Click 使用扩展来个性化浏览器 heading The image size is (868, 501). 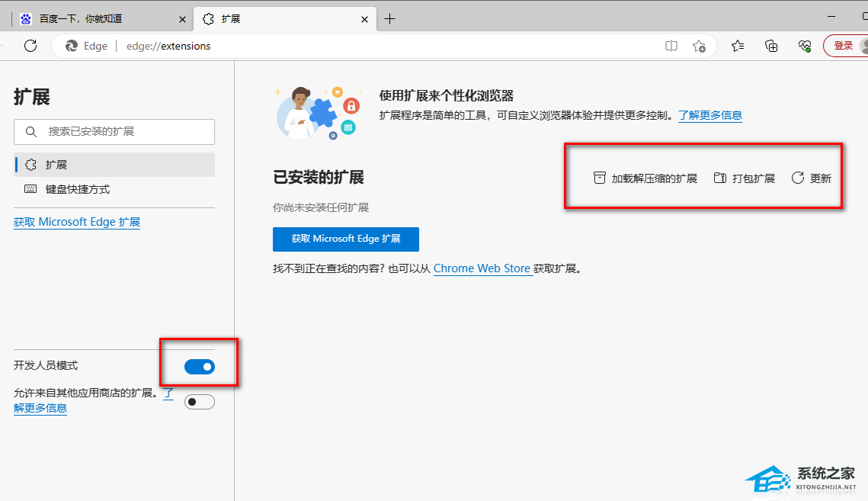tap(446, 95)
